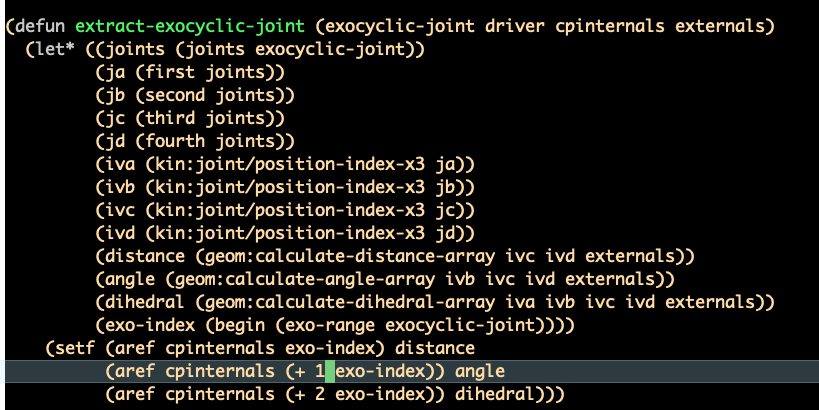This screenshot has height=410, width=819.
Task: Click the variable iva binding
Action: tap(120, 164)
